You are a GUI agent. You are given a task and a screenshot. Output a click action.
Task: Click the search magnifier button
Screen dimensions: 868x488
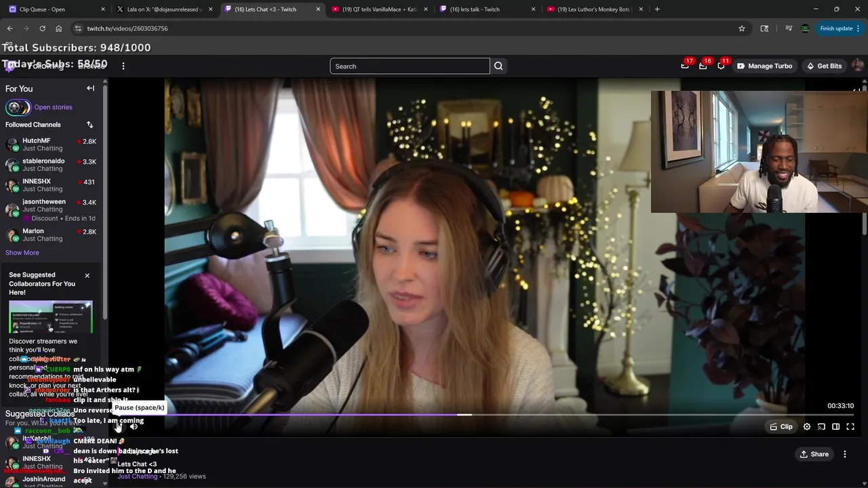point(498,66)
